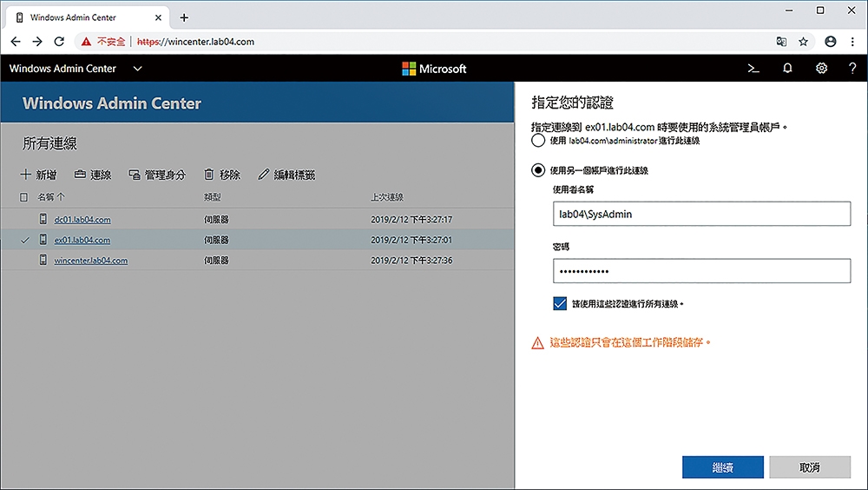
Task: Click the 新增 add connection button
Action: [x=38, y=175]
